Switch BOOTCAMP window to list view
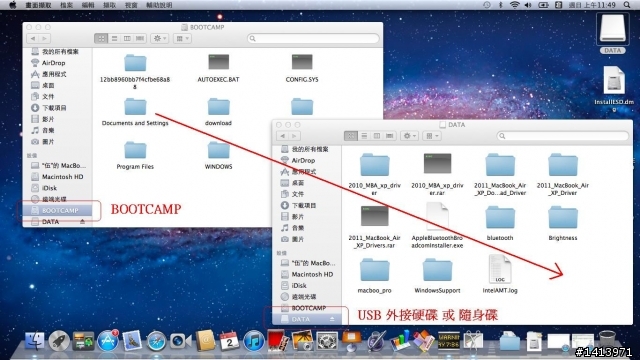 (x=114, y=38)
